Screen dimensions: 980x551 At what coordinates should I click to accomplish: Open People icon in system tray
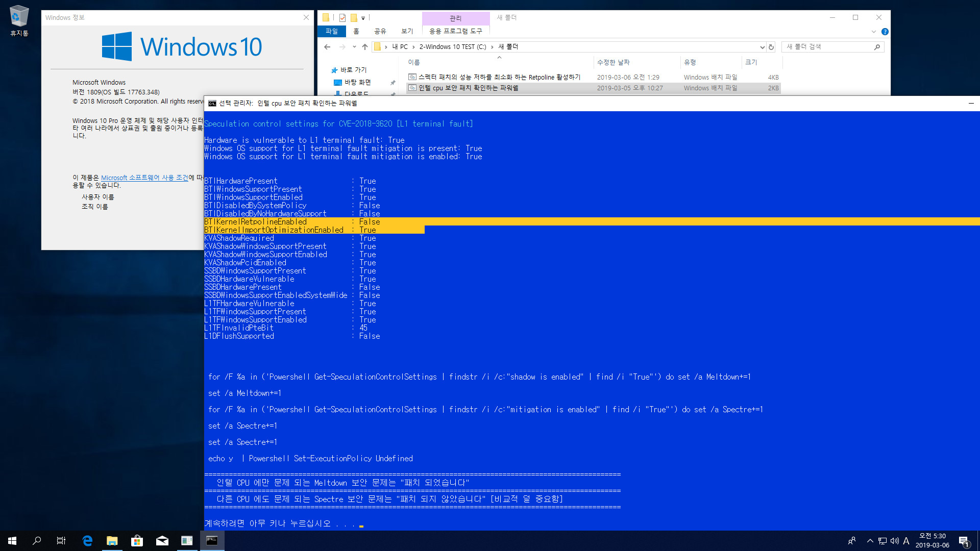pos(852,541)
